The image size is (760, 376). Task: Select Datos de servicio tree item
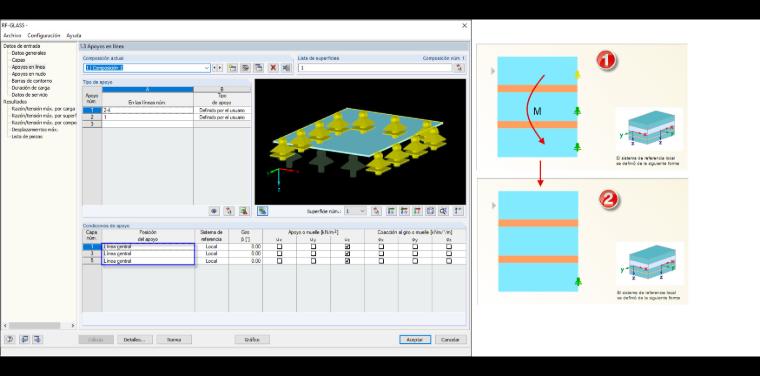pyautogui.click(x=30, y=95)
